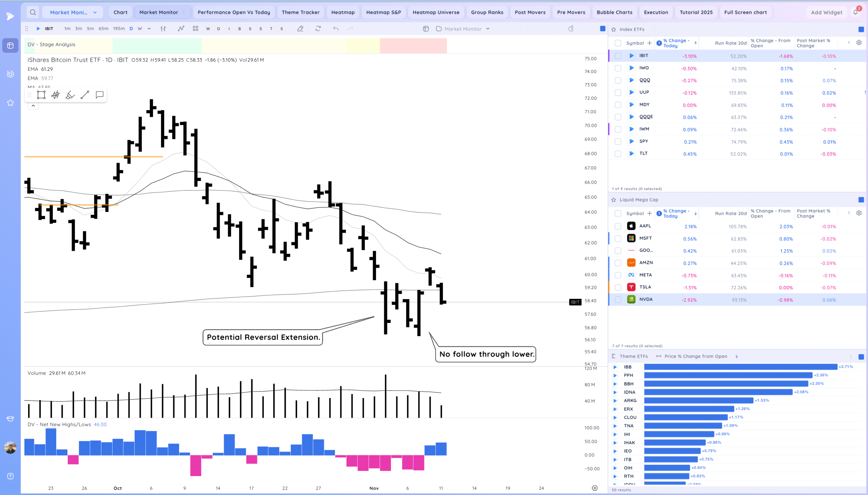
Task: Select the rectangle drawing tool
Action: tap(41, 95)
